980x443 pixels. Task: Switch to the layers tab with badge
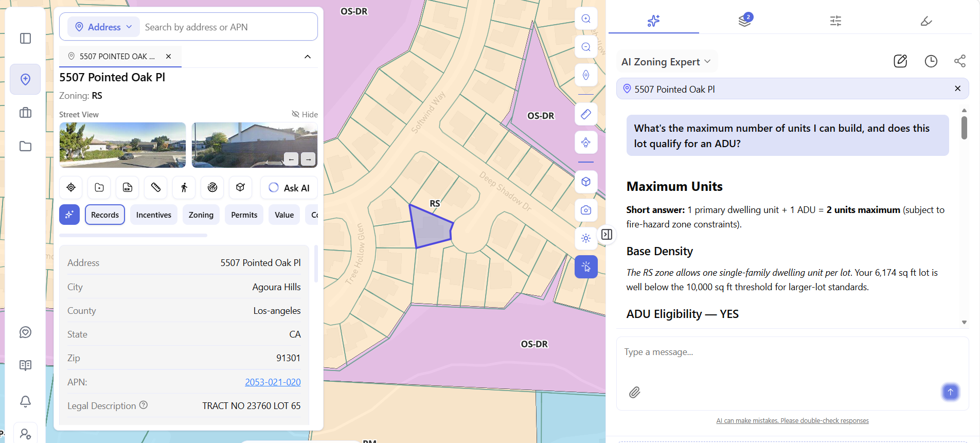tap(745, 21)
